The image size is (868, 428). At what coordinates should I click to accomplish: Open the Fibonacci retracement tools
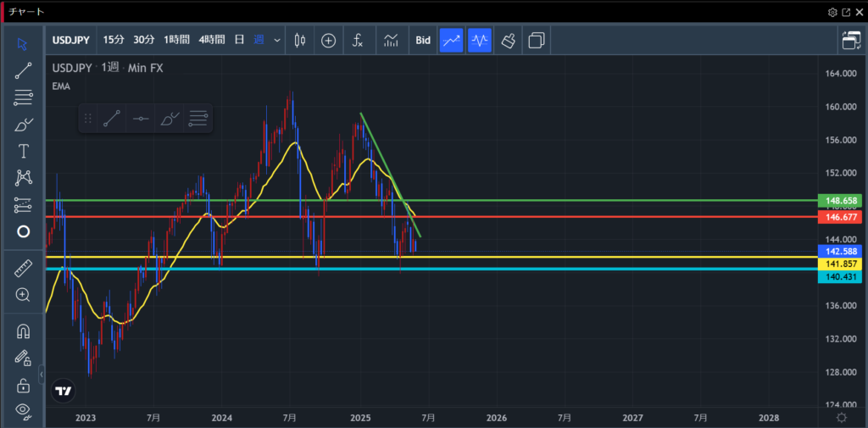(x=23, y=98)
